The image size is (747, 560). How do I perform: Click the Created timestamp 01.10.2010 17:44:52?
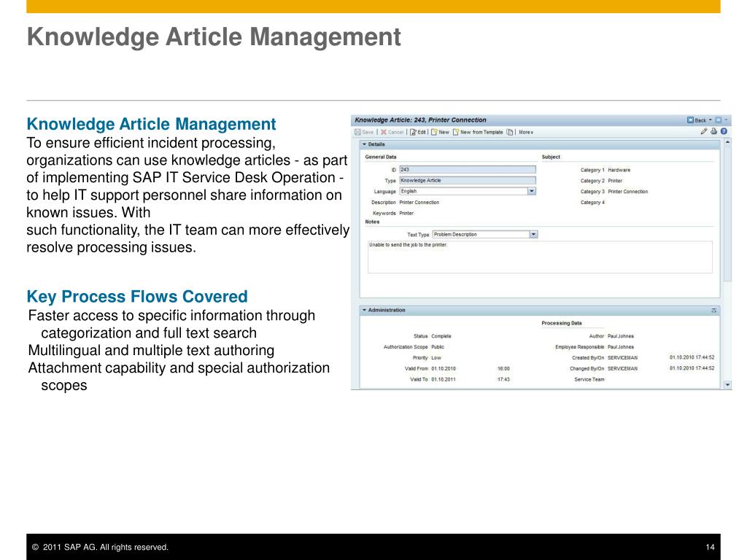click(692, 357)
